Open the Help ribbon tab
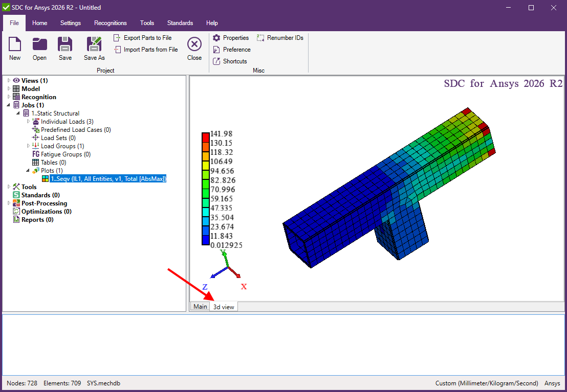This screenshot has width=567, height=392. [212, 23]
